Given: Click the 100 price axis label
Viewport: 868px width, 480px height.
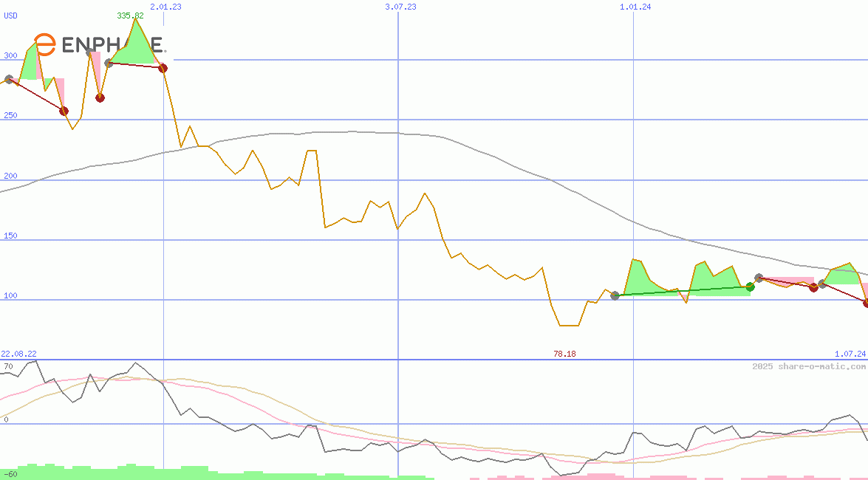Looking at the screenshot, I should click(x=10, y=295).
